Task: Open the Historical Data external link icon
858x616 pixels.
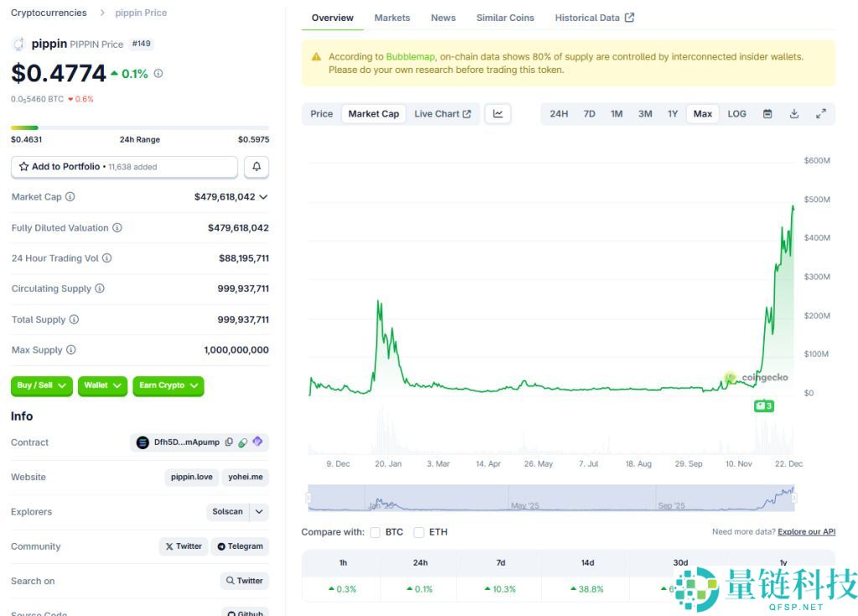Action: coord(630,18)
